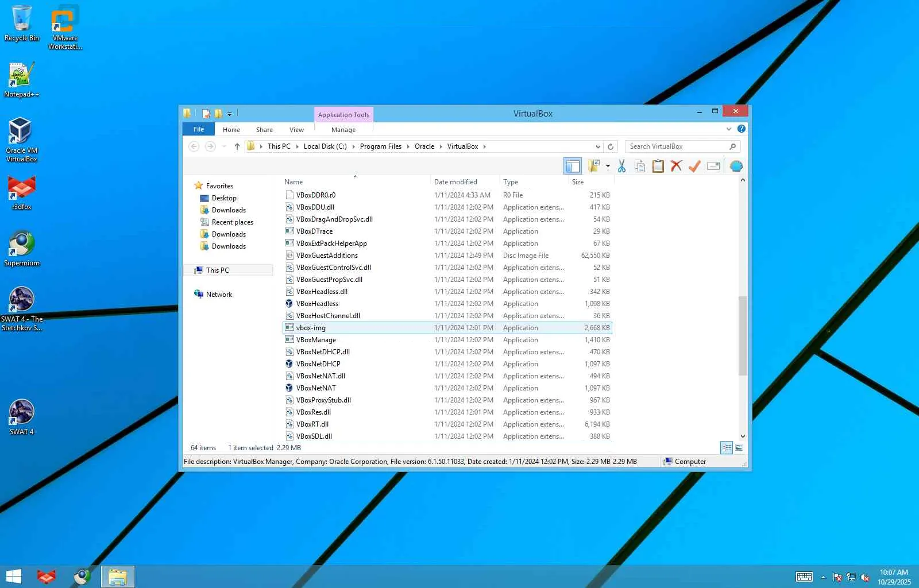Open the blue File menu

[x=199, y=130]
